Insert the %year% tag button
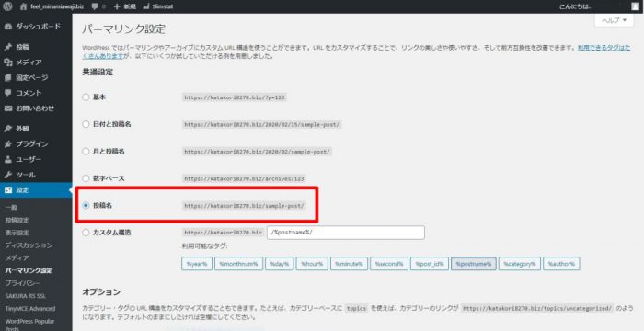Screen dimensions: 644x331 (x=197, y=264)
